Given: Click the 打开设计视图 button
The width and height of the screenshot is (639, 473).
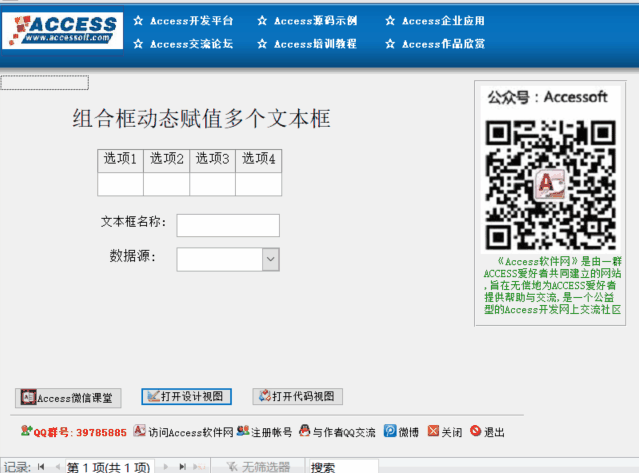Looking at the screenshot, I should click(187, 396).
